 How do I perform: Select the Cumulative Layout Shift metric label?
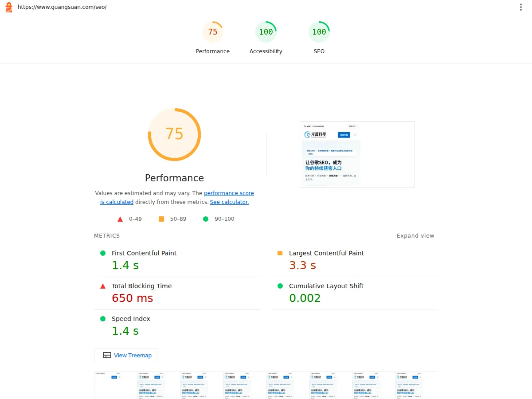click(x=326, y=286)
